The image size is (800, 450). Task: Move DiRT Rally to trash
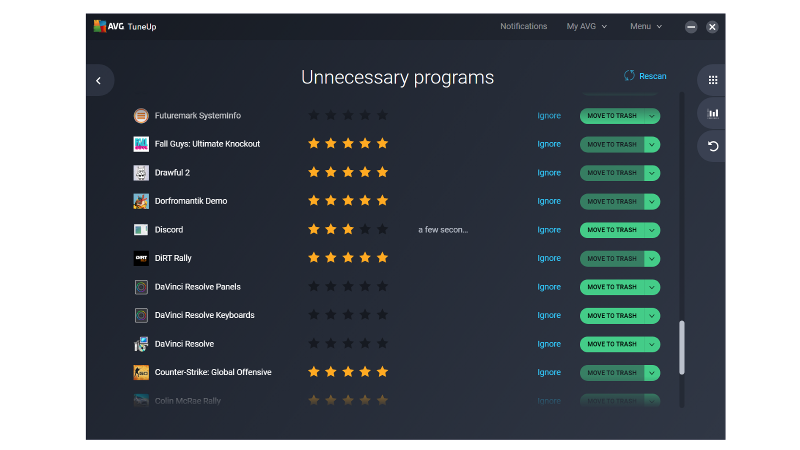pyautogui.click(x=612, y=259)
